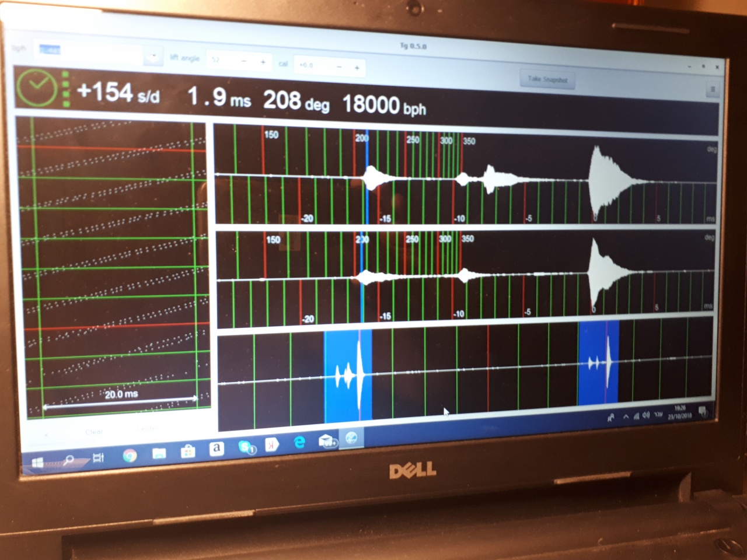The width and height of the screenshot is (747, 560).
Task: Increase the cal value with plus
Action: pos(357,68)
